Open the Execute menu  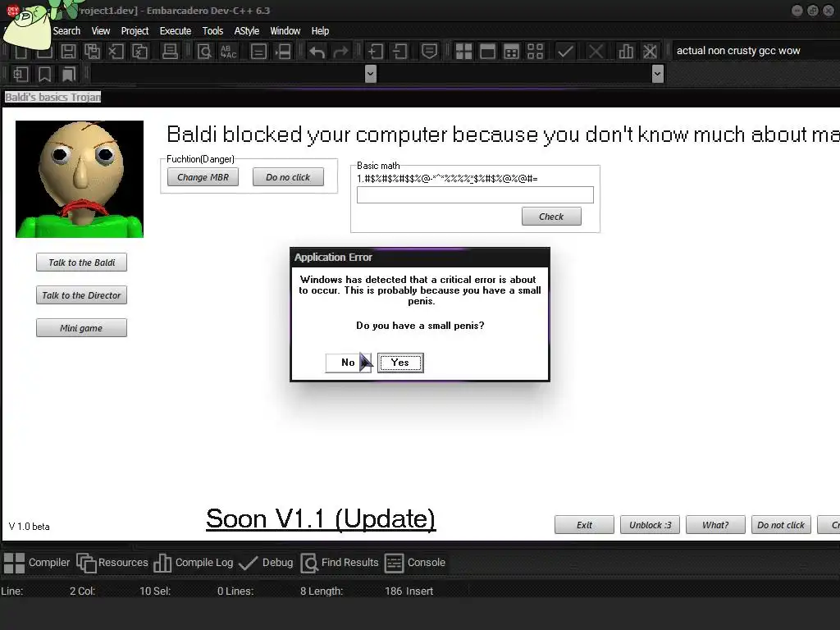click(x=176, y=31)
